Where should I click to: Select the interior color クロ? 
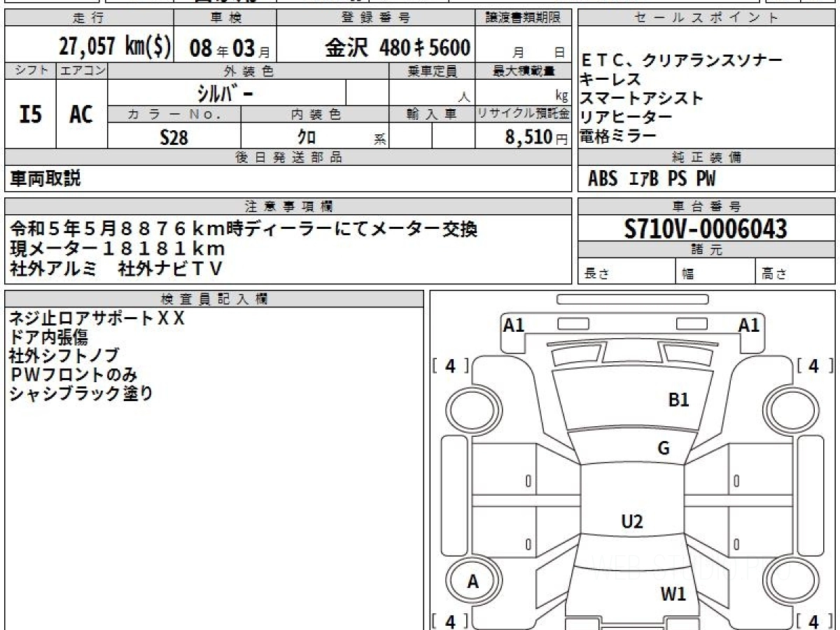(x=307, y=137)
